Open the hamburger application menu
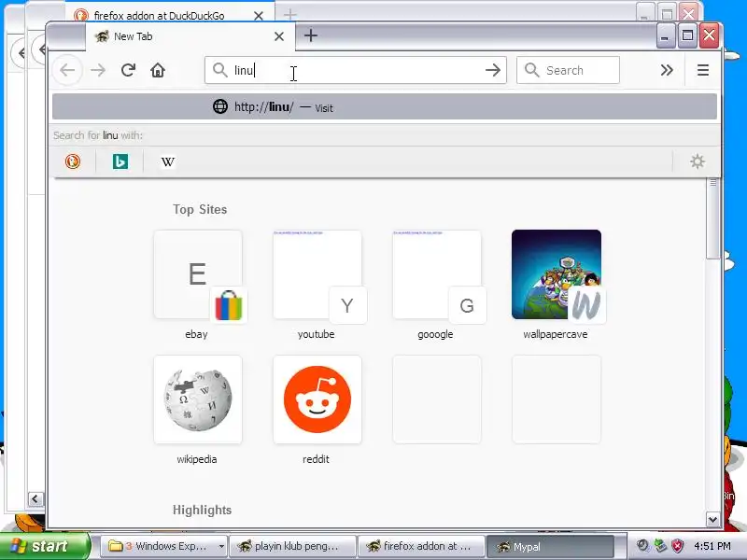The width and height of the screenshot is (747, 560). click(703, 71)
